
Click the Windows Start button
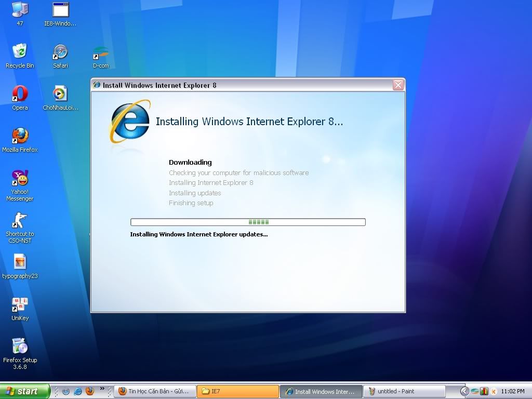pos(24,391)
